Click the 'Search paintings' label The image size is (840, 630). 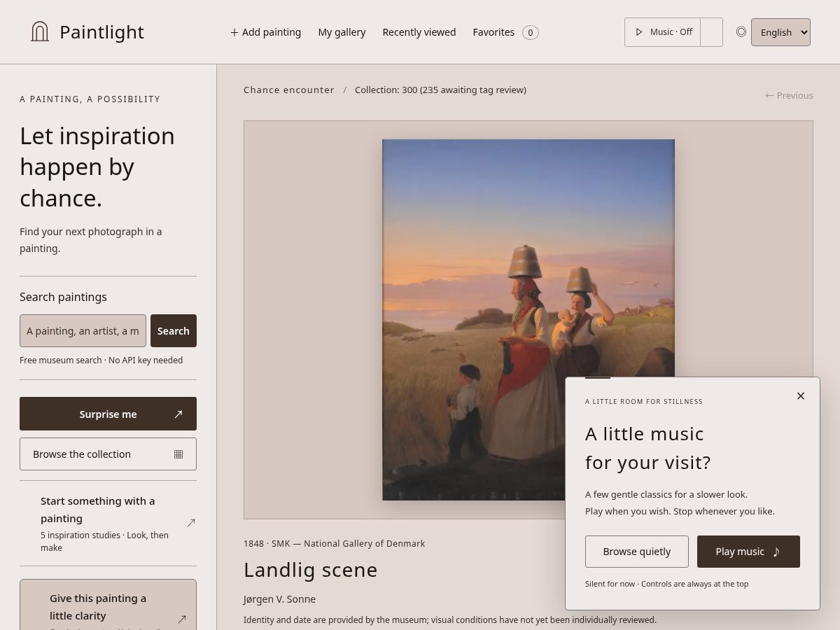tap(63, 297)
